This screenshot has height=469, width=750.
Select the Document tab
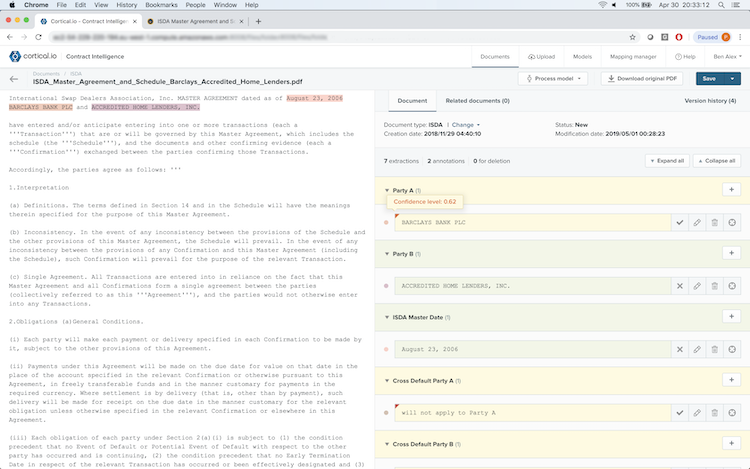click(x=412, y=101)
